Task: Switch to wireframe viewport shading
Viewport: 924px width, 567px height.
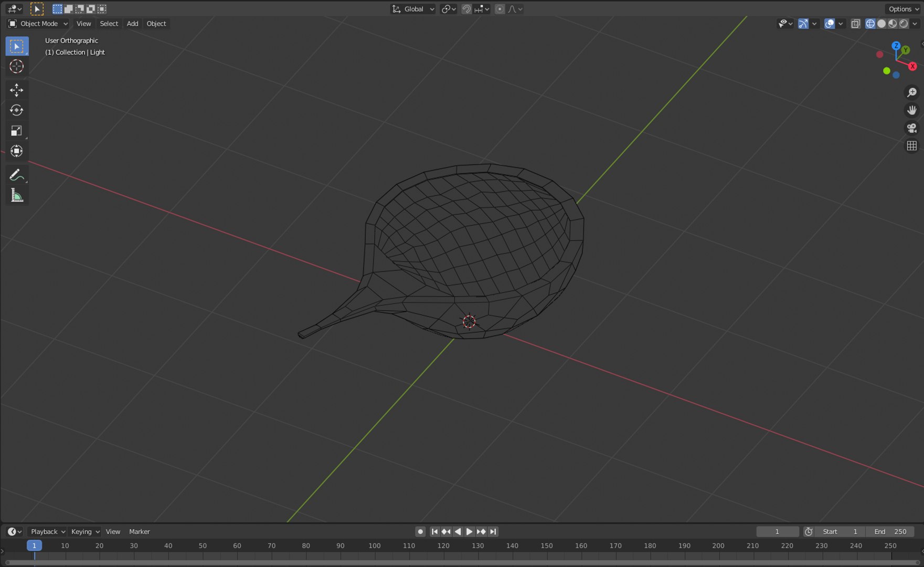Action: point(870,24)
